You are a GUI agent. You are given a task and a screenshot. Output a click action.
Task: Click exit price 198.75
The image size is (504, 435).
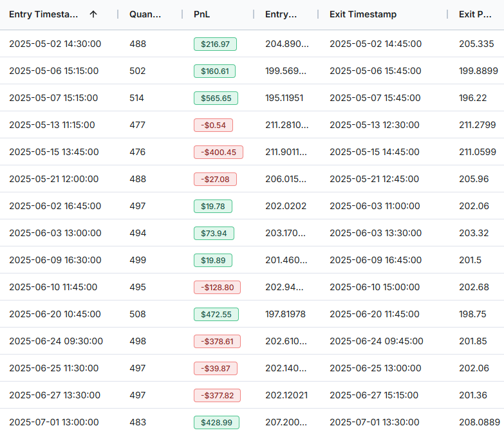point(472,313)
